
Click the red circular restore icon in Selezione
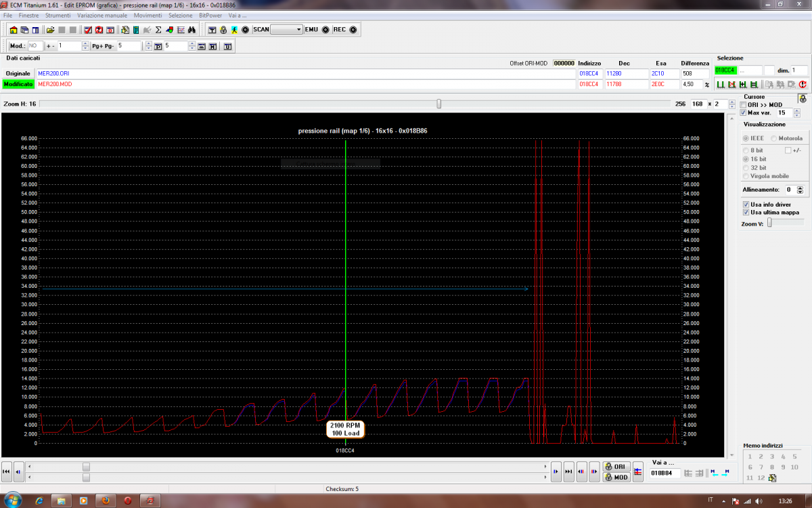tap(803, 85)
